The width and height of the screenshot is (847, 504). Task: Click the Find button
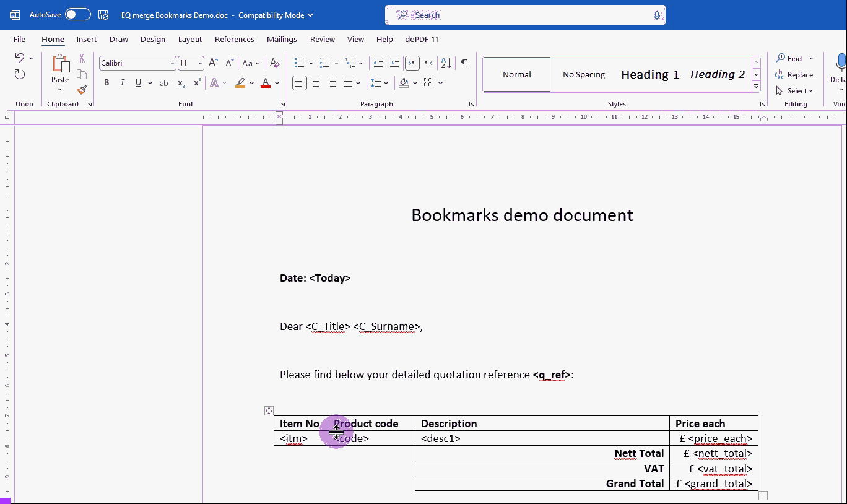[789, 58]
